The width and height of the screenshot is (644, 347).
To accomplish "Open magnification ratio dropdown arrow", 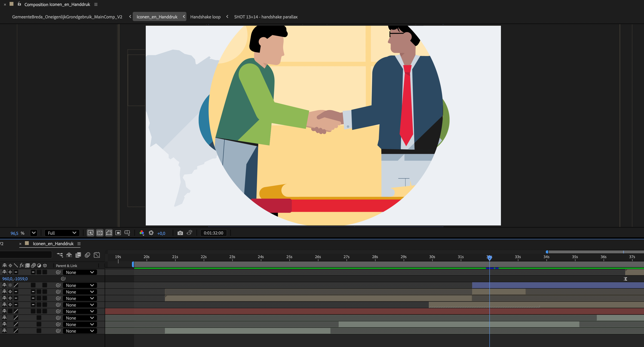I will (34, 233).
